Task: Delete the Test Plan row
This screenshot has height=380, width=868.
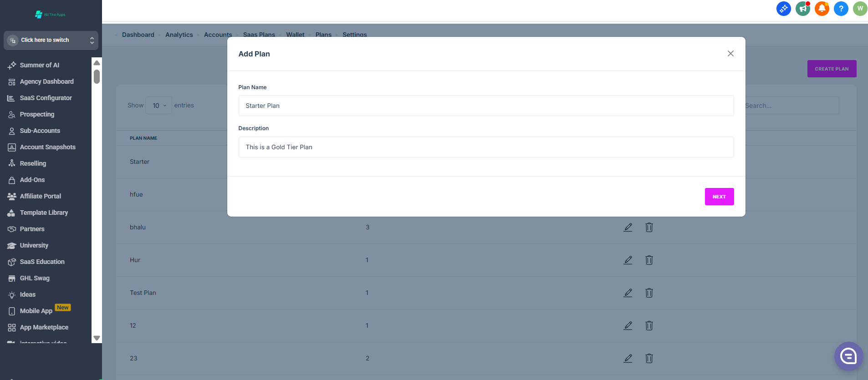Action: pos(649,293)
